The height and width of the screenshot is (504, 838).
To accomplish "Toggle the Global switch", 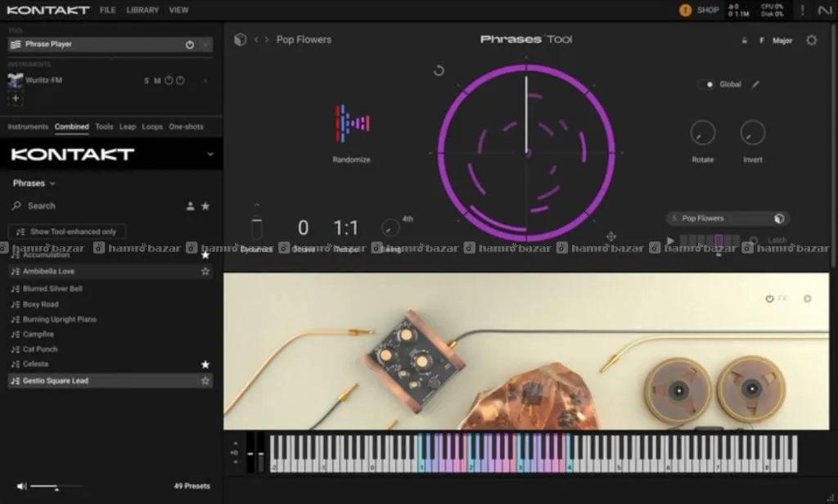I will coord(706,84).
